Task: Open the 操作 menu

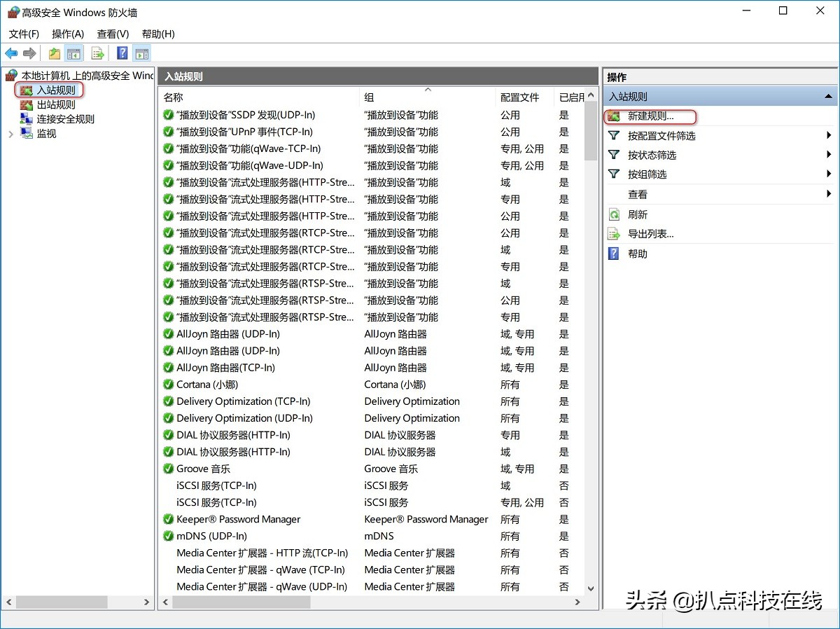Action: click(x=67, y=34)
